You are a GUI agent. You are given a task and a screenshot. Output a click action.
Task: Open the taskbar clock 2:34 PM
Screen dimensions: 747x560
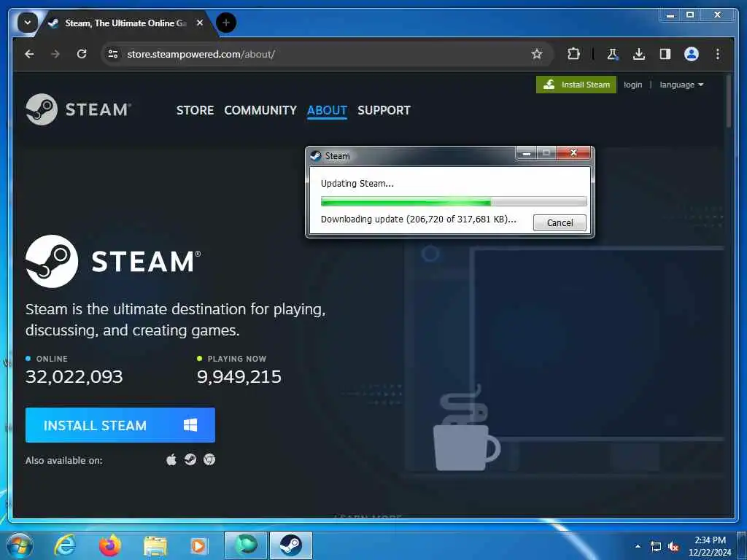tap(710, 546)
